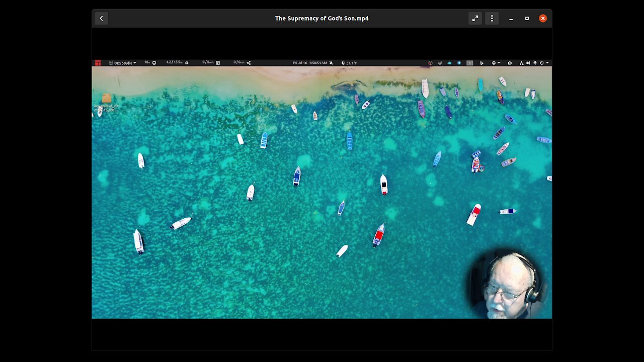This screenshot has width=644, height=362.
Task: Minimize the video player window
Action: [511, 19]
